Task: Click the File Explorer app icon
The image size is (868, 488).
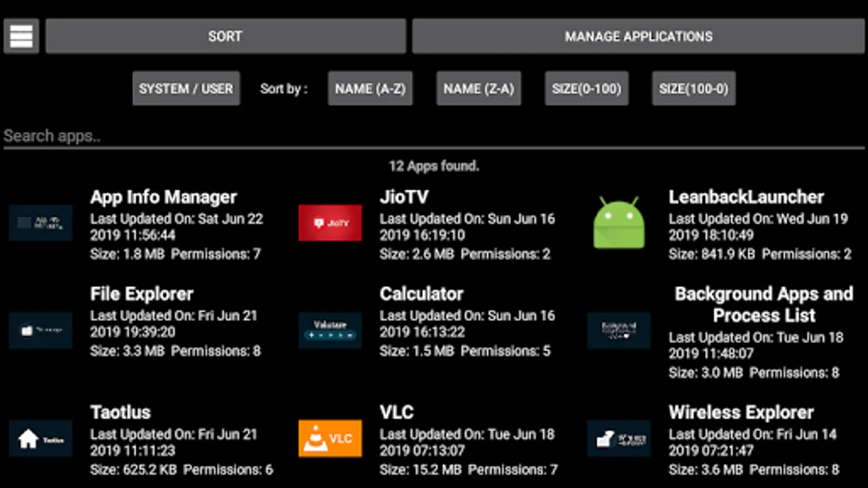Action: (x=41, y=330)
